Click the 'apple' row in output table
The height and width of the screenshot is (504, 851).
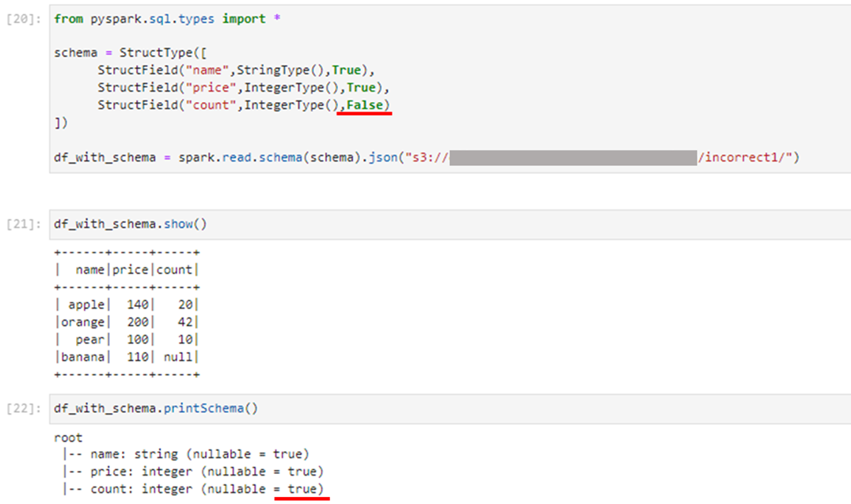(x=127, y=305)
